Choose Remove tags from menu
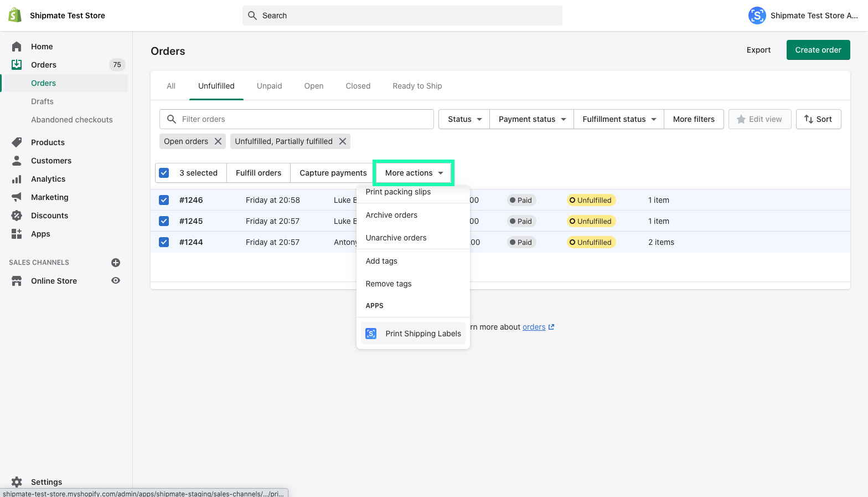The width and height of the screenshot is (868, 497). coord(414,284)
